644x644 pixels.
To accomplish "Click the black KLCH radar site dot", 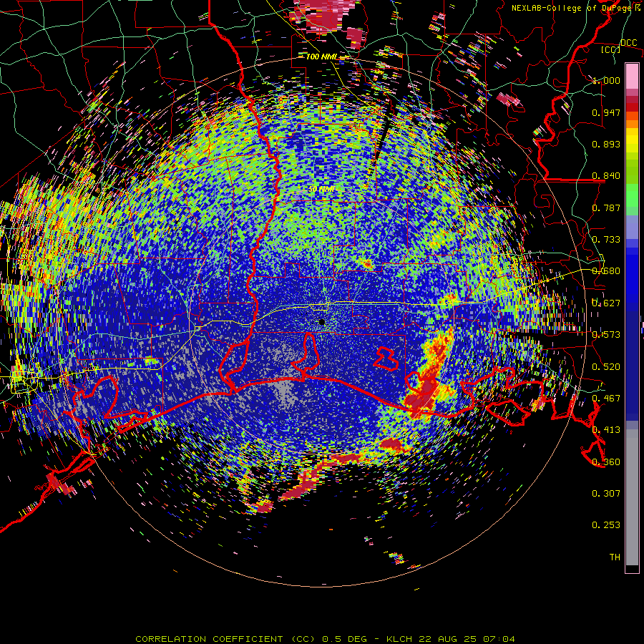I will tap(322, 323).
